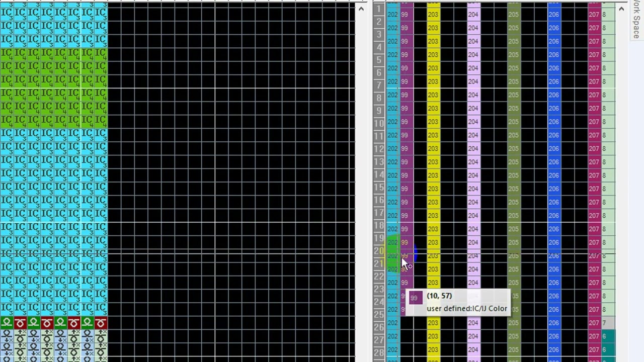Select row header 2 in right pane
The image size is (644, 362).
pyautogui.click(x=379, y=22)
